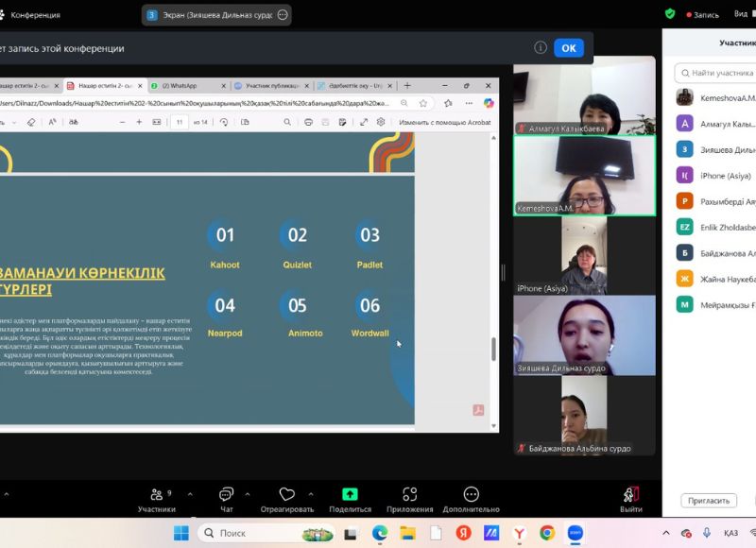
Task: Click the green encryption shield icon
Action: (x=670, y=14)
